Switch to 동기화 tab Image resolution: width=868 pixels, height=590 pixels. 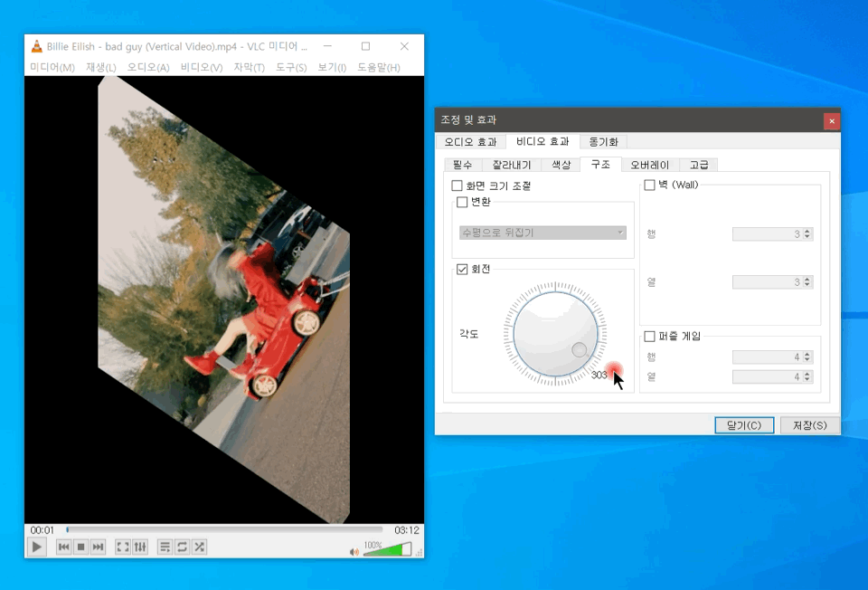tap(603, 142)
